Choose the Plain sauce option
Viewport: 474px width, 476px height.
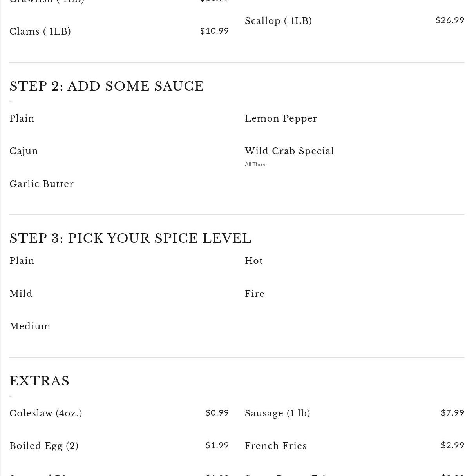(x=22, y=118)
